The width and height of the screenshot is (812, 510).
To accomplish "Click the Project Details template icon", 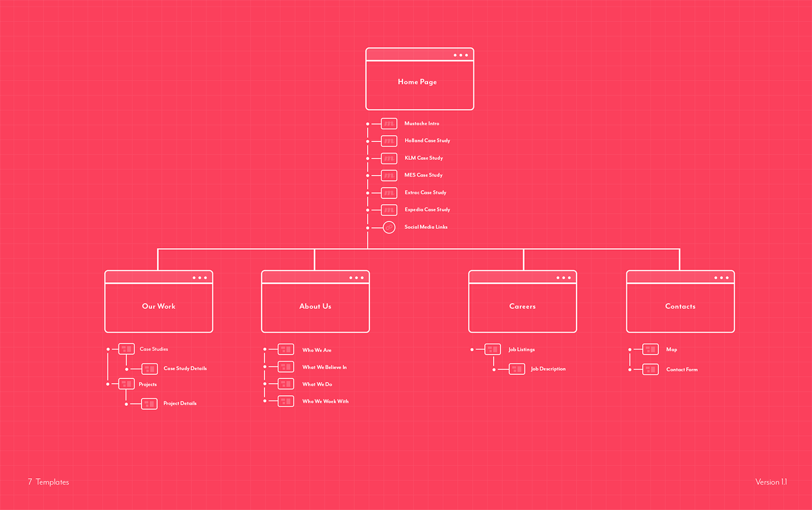I will pos(149,403).
